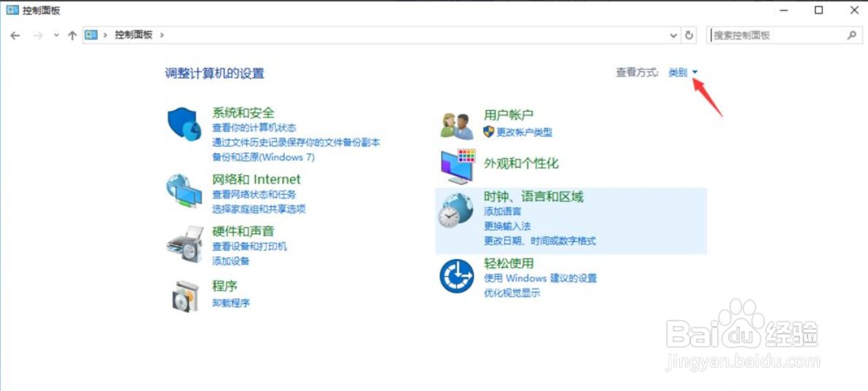This screenshot has height=391, width=868.
Task: Expand the address bar history dropdown
Action: pyautogui.click(x=673, y=35)
